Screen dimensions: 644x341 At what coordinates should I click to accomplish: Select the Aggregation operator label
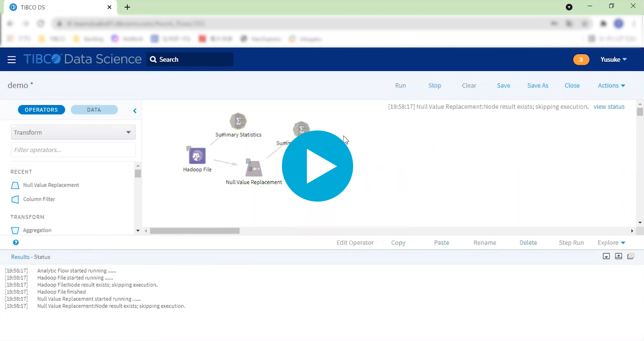click(x=37, y=230)
